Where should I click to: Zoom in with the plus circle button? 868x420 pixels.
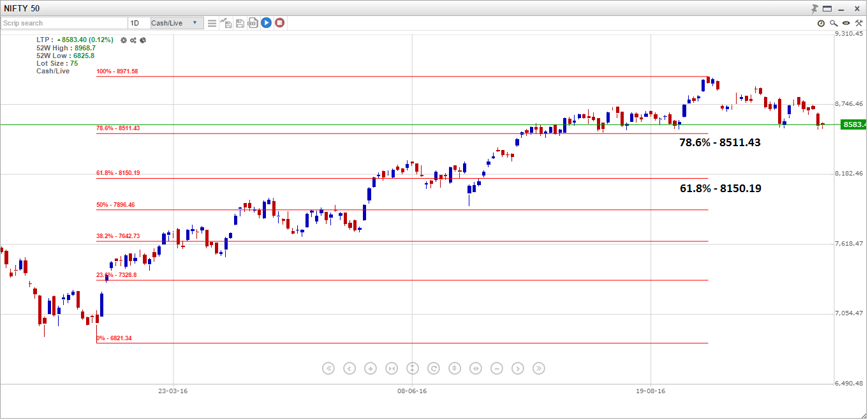pyautogui.click(x=371, y=368)
